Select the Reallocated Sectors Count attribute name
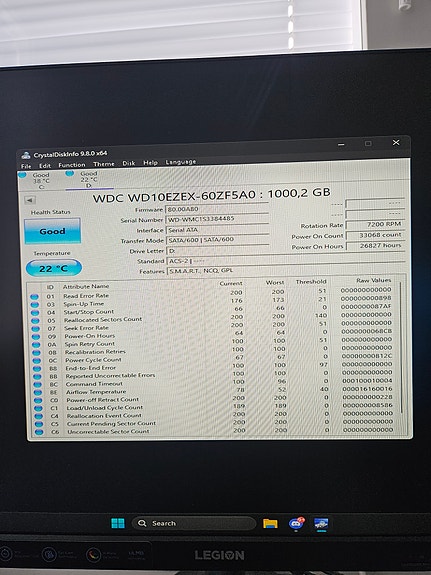 point(103,320)
